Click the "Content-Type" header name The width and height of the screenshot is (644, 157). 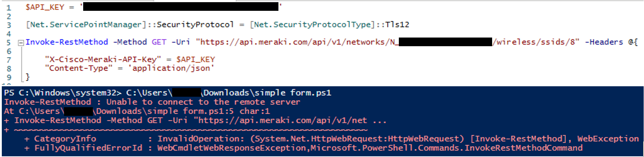79,68
